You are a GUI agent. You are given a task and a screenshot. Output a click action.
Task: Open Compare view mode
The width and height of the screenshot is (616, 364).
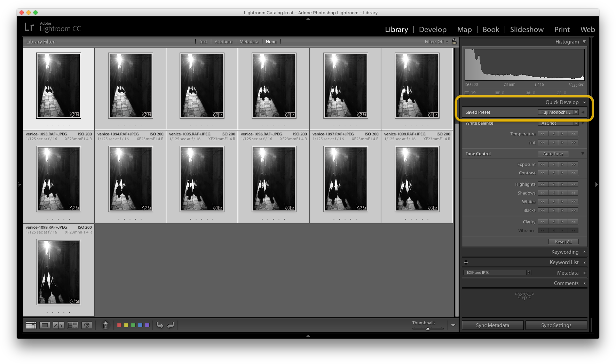58,325
